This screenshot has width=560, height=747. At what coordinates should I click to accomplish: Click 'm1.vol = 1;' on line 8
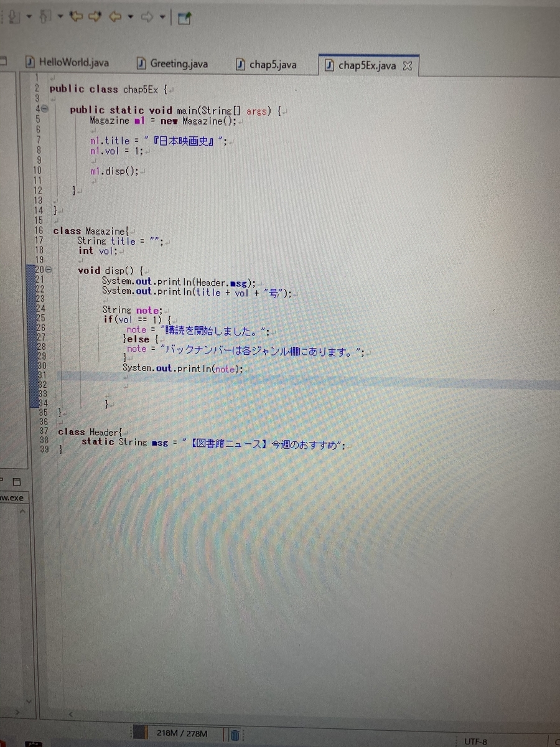[x=116, y=151]
